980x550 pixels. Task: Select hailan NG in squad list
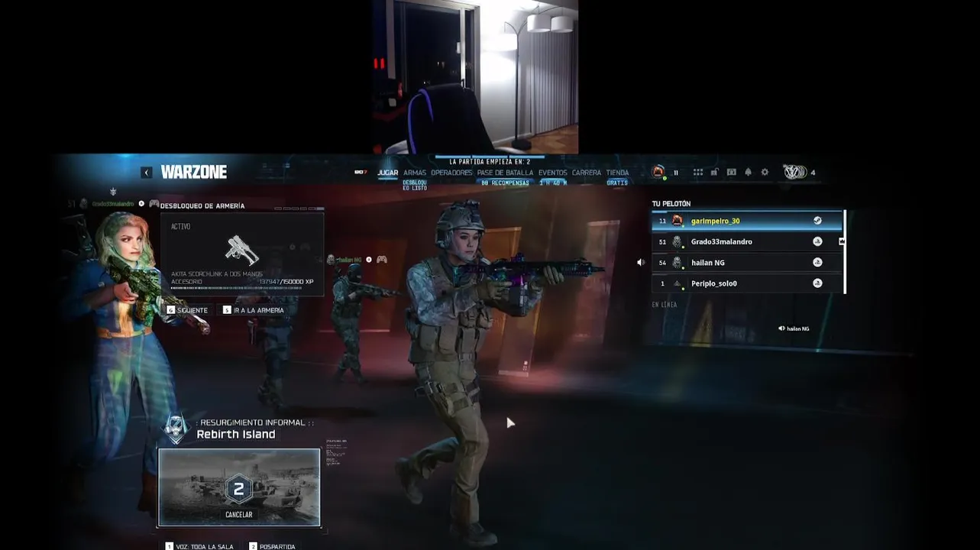coord(747,262)
